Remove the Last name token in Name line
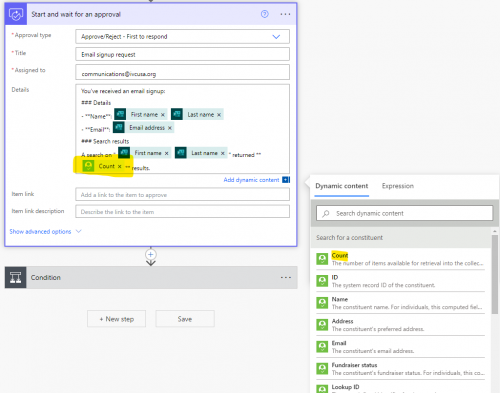Screen dimensions: 500x393 219,115
